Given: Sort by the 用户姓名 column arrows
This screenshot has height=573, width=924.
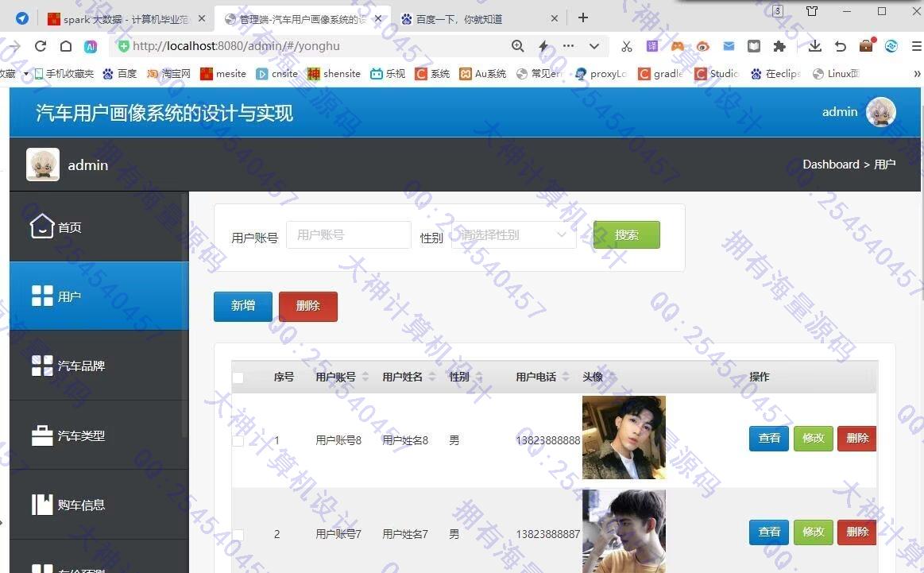Looking at the screenshot, I should [432, 377].
